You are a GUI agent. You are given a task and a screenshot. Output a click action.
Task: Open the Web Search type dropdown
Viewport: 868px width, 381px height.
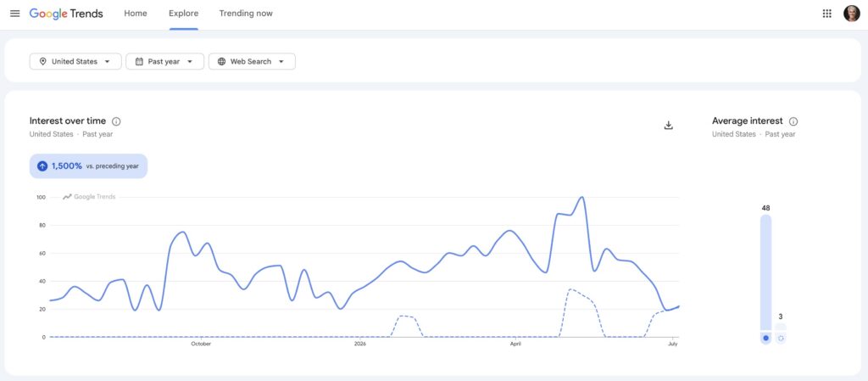coord(252,61)
